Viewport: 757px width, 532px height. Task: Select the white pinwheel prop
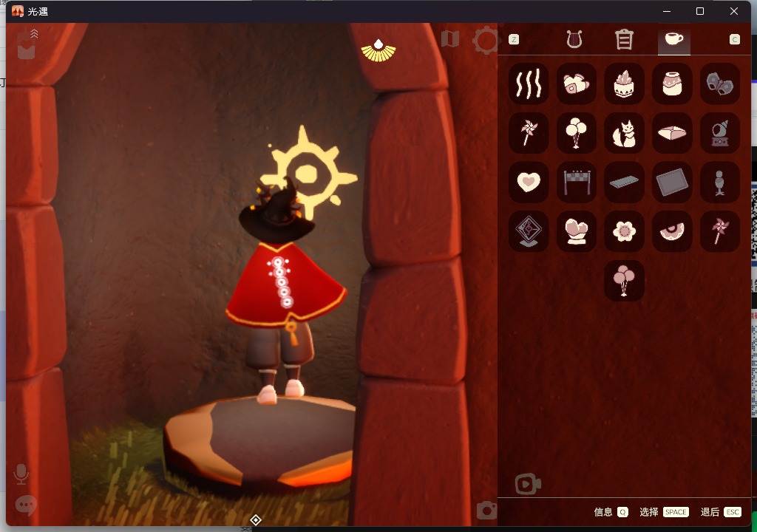click(529, 133)
